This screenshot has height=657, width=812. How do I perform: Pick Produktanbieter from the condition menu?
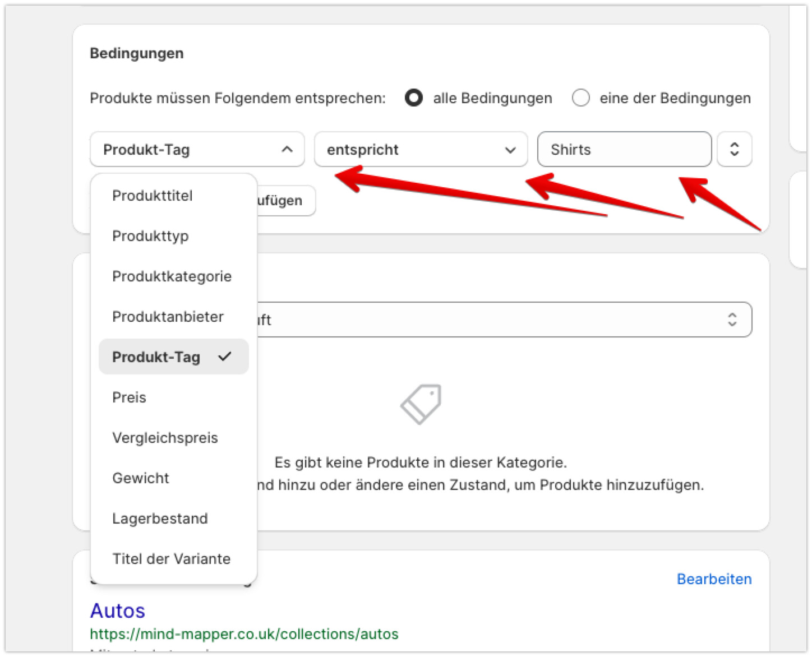click(168, 317)
